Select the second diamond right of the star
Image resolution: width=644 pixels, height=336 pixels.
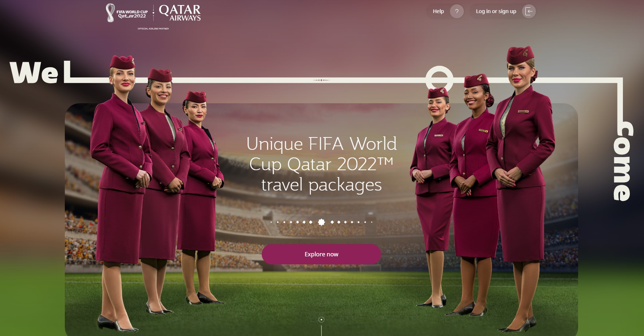[339, 222]
